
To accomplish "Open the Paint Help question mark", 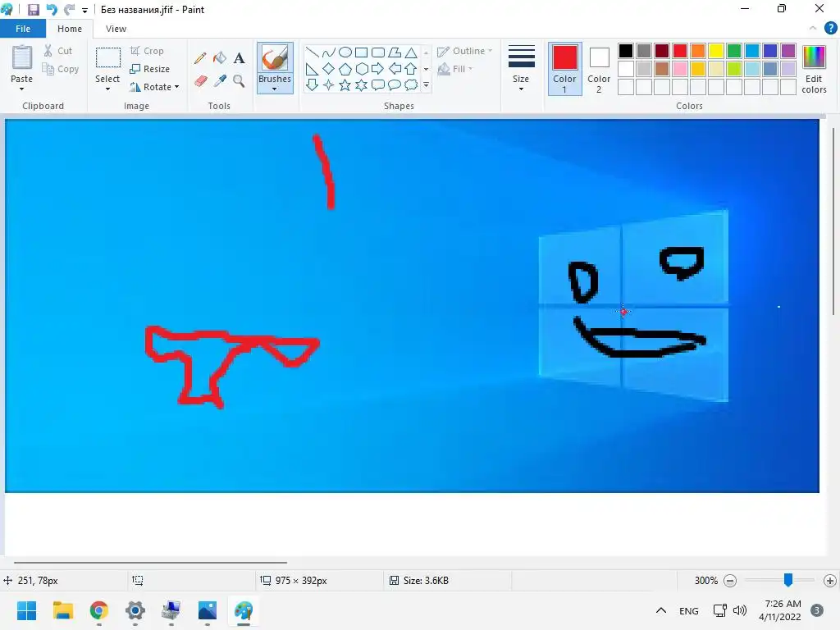I will click(x=830, y=29).
